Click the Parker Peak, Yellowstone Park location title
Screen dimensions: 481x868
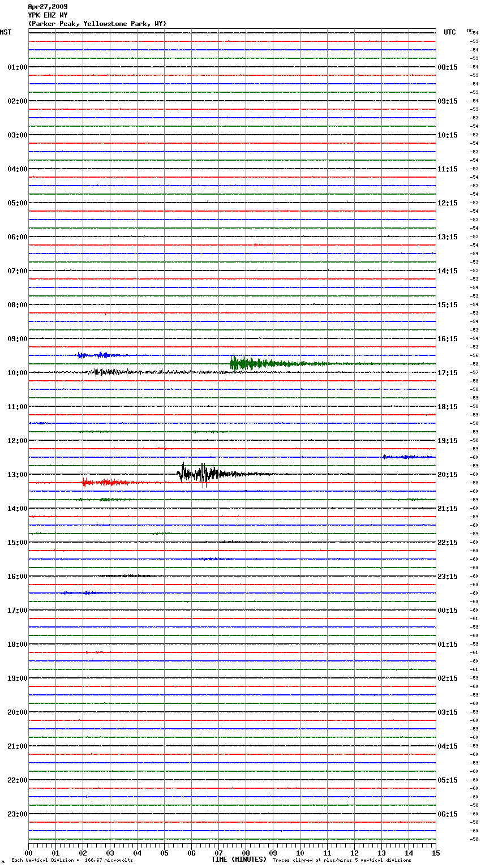point(97,24)
